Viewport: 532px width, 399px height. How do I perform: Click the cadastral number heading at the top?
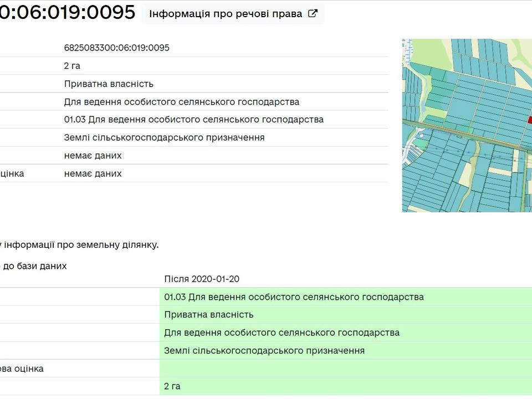66,12
